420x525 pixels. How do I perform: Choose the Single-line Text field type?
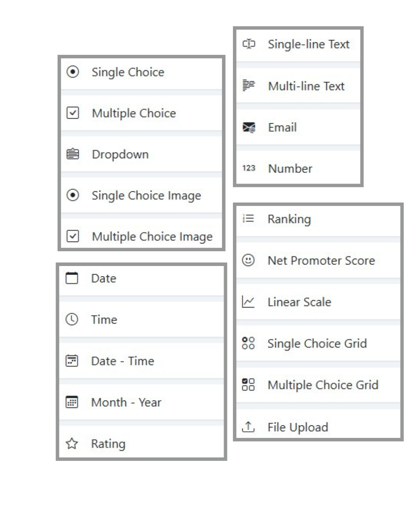308,44
